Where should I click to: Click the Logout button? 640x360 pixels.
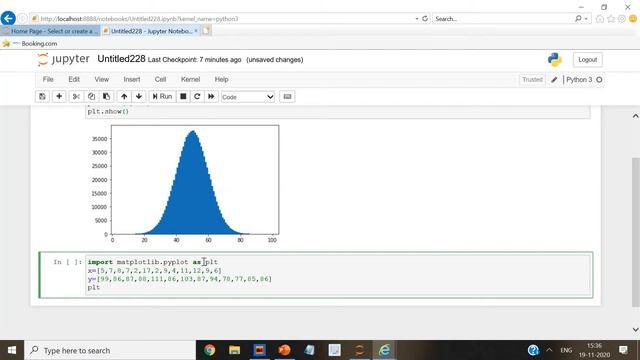tap(588, 60)
